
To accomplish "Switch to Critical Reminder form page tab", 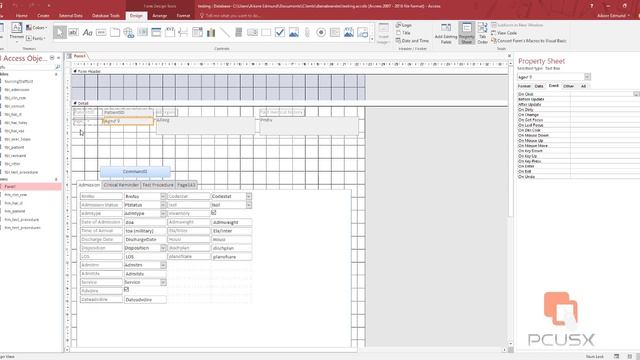I will [121, 185].
